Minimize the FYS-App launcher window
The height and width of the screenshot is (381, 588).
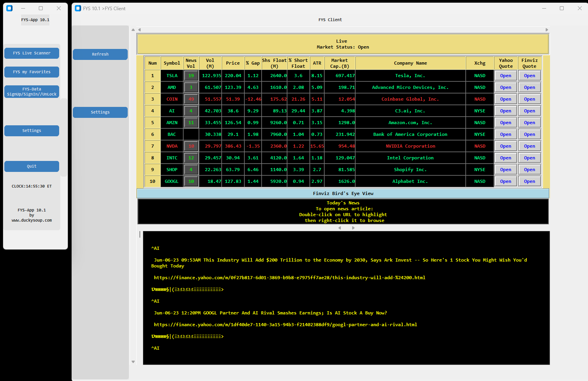point(23,8)
